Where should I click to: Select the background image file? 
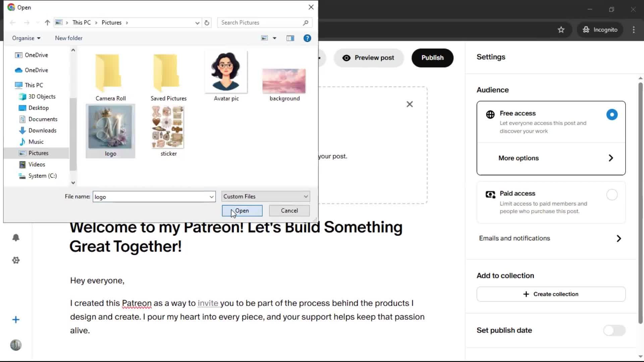[284, 84]
